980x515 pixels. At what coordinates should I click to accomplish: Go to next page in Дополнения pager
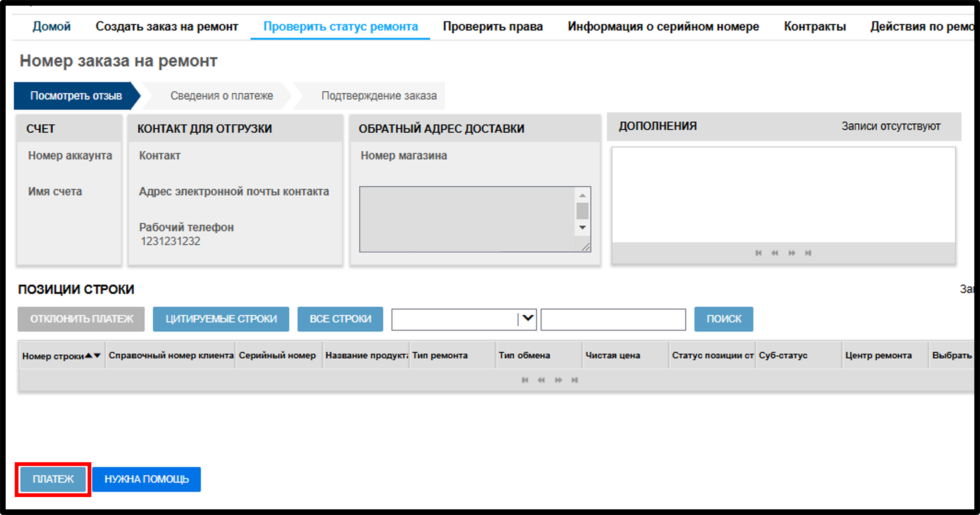coord(792,253)
